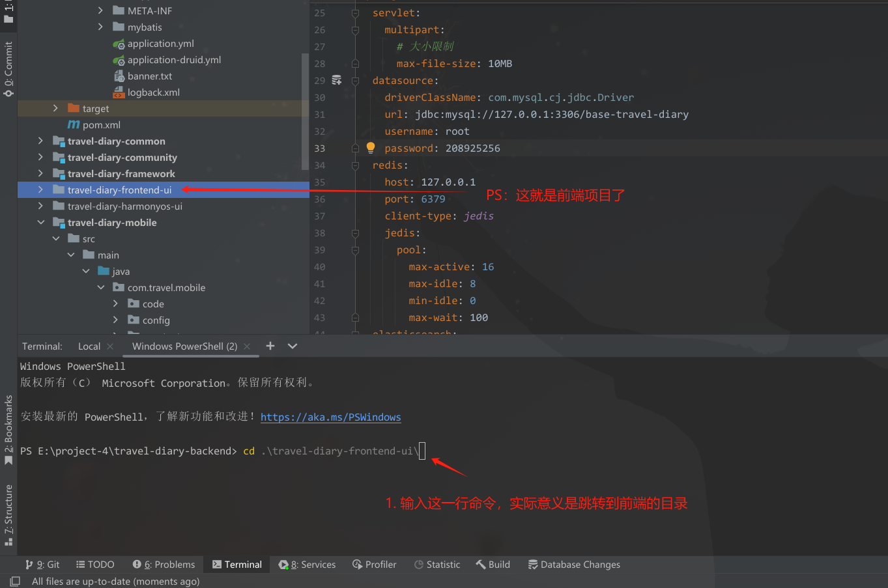Open the aka.ms/PSWindows link
Screen dimensions: 888x588
[x=331, y=417]
